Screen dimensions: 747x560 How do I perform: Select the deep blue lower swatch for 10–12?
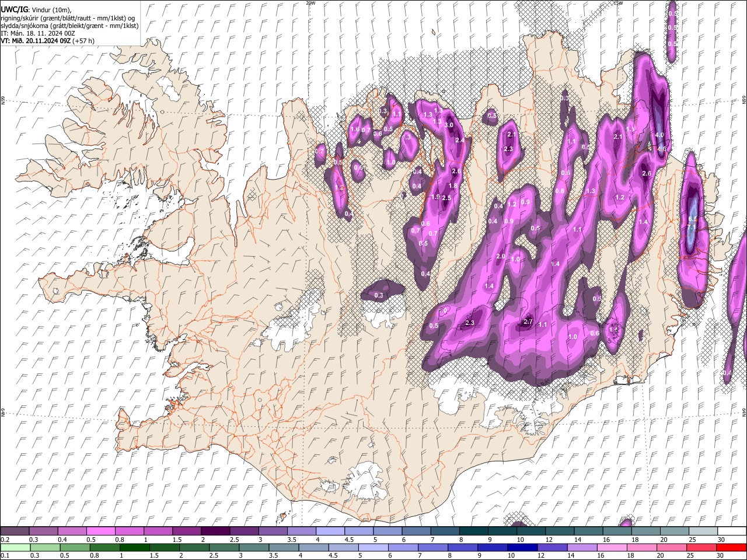[522, 547]
